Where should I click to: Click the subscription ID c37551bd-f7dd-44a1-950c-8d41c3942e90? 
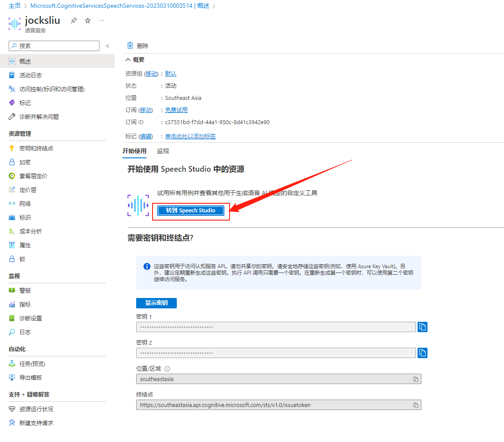point(217,122)
